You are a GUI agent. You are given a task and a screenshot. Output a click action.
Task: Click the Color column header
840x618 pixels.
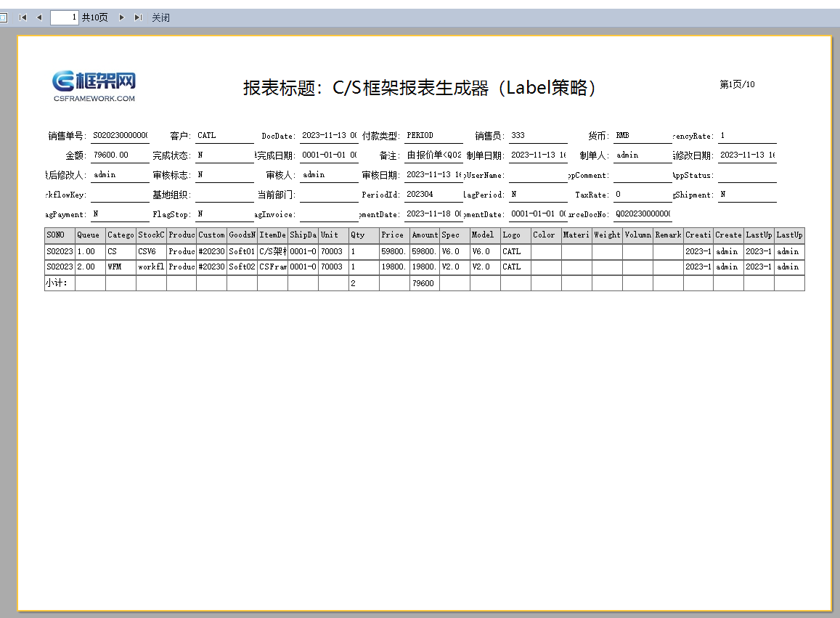click(547, 235)
